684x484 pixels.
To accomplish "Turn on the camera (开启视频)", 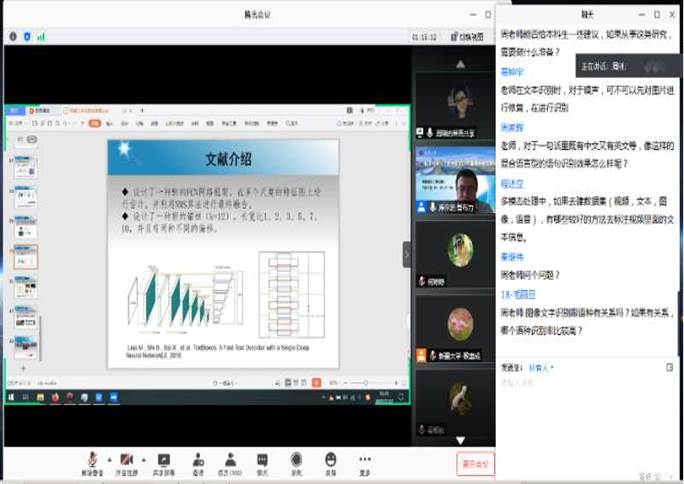I will click(x=126, y=460).
